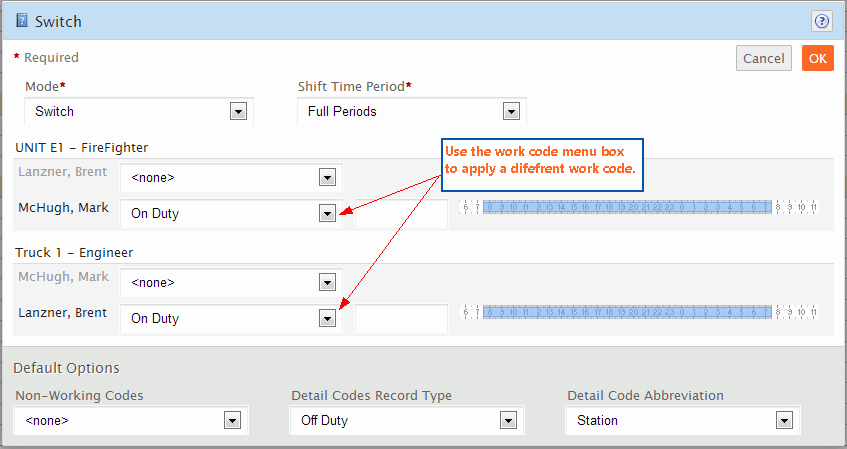Expand the Detail Code Abbreviation dropdown

click(x=784, y=421)
